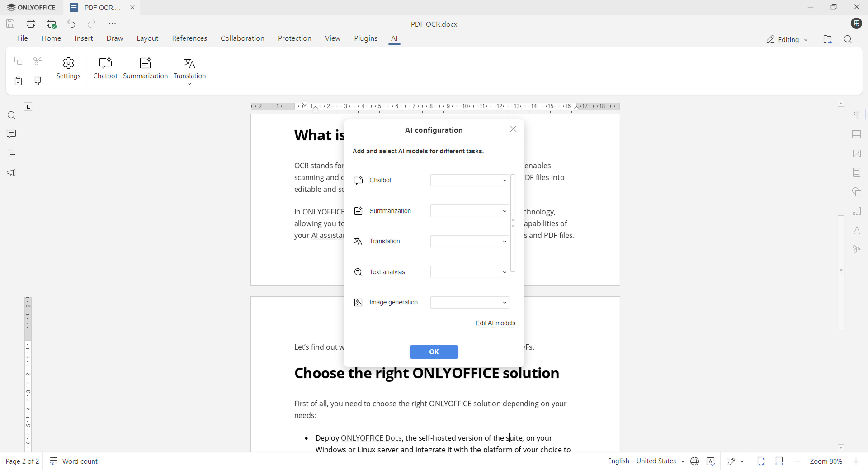
Task: Open header and footer settings icon
Action: click(857, 173)
